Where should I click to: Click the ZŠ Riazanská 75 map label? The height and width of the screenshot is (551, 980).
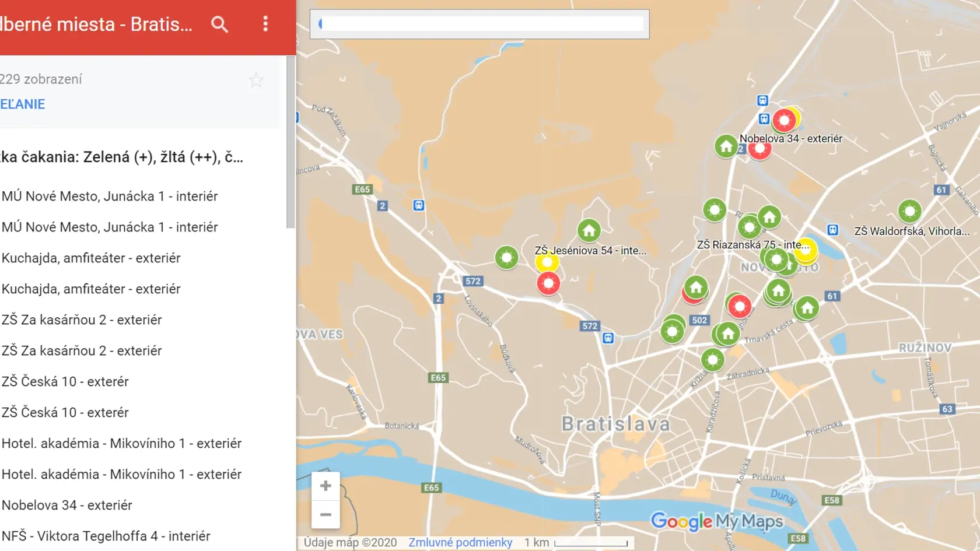click(753, 245)
